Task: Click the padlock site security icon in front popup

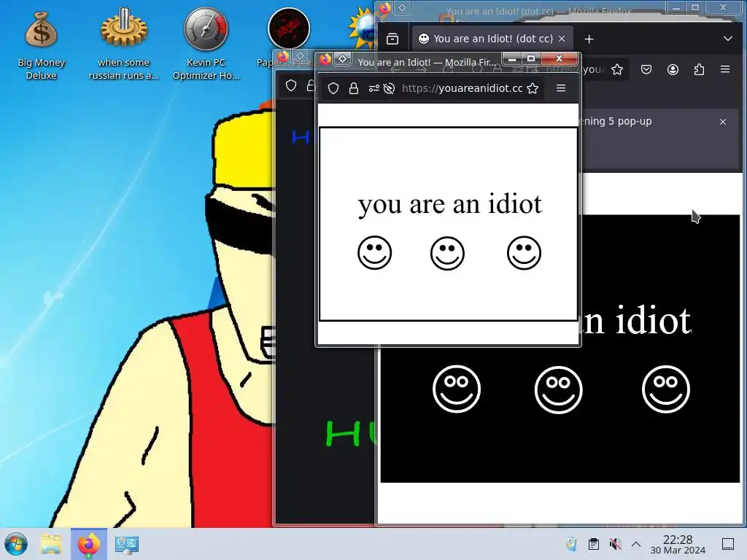Action: pos(354,88)
